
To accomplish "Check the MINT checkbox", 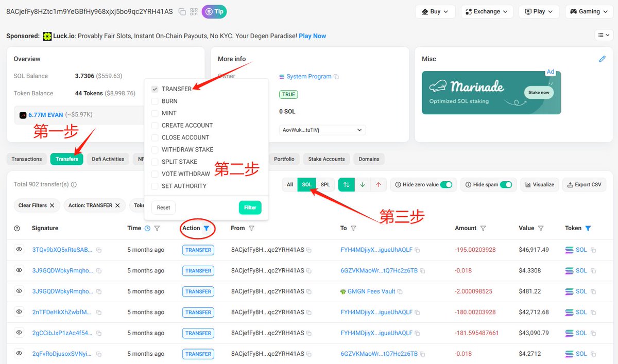I will coord(155,113).
